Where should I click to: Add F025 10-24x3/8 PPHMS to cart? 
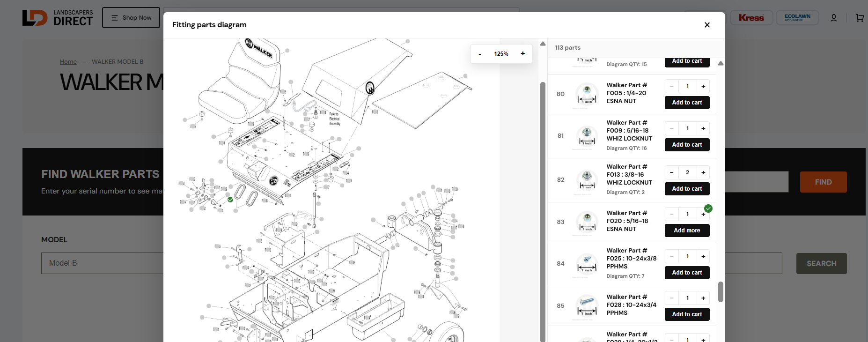tap(687, 273)
